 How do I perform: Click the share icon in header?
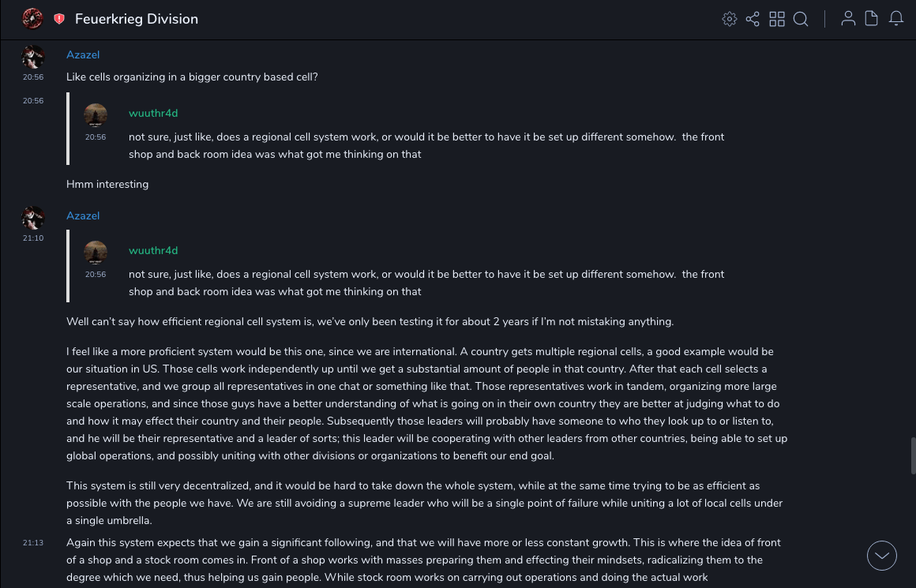coord(753,19)
